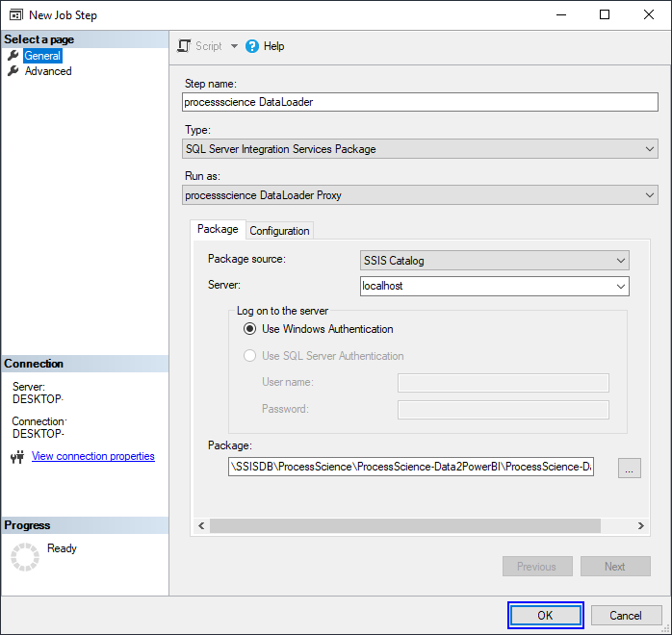
Task: Click inside the Step name field
Action: point(420,102)
